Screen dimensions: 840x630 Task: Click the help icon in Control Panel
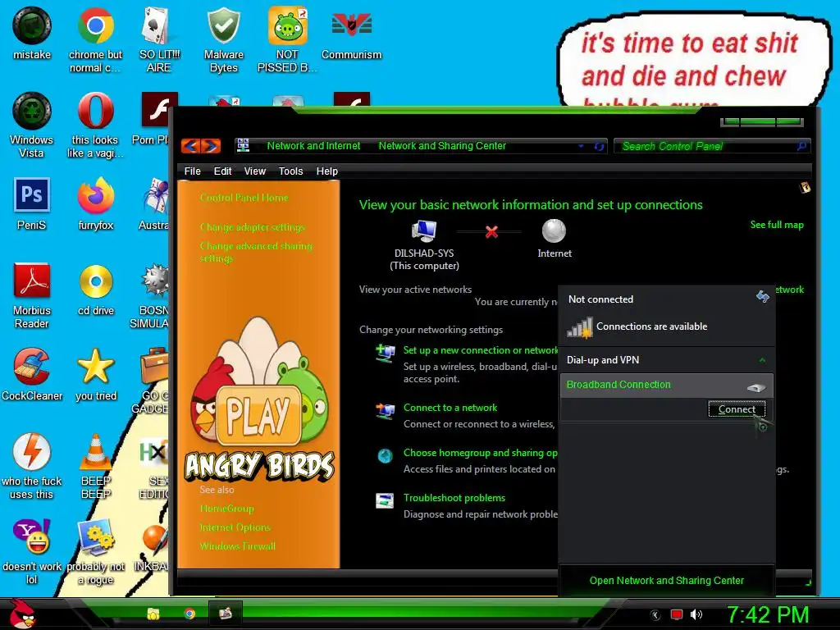(805, 188)
